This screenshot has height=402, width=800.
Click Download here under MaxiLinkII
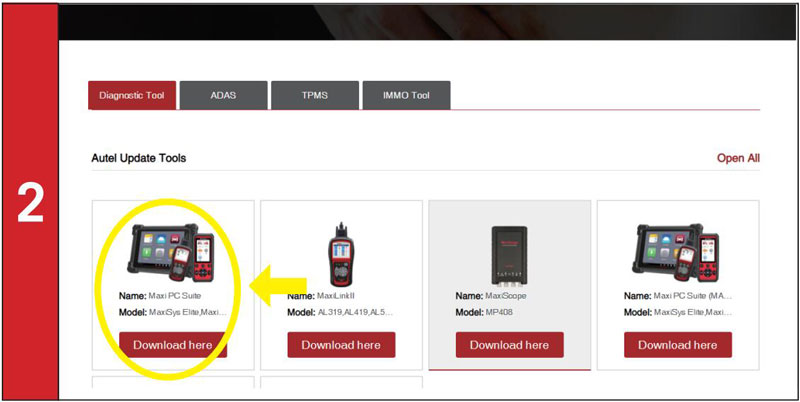point(341,345)
